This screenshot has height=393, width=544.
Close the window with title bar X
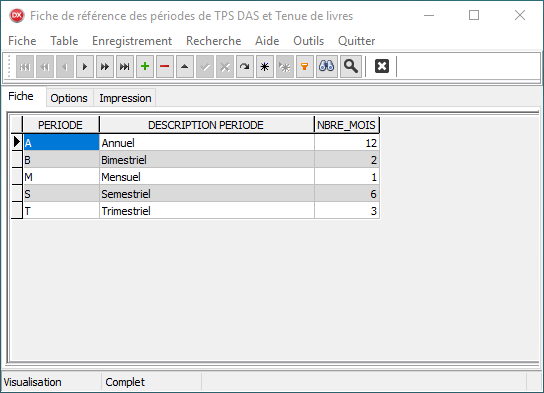520,16
